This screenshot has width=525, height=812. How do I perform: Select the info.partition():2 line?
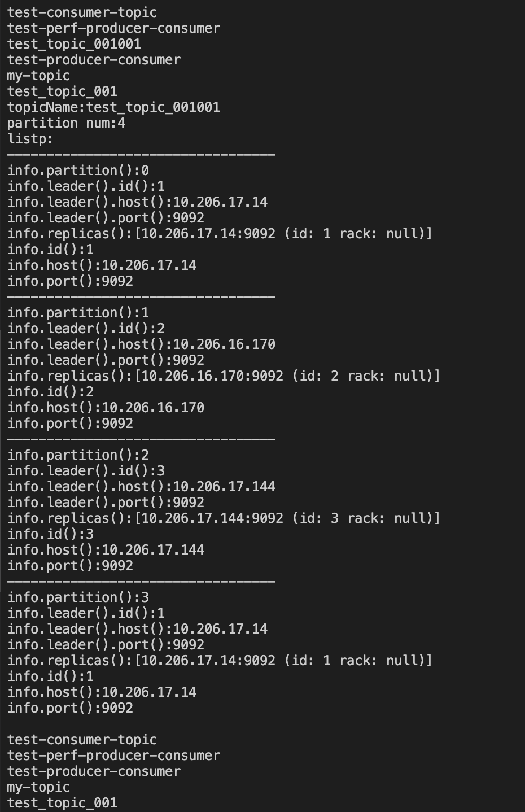(x=78, y=455)
